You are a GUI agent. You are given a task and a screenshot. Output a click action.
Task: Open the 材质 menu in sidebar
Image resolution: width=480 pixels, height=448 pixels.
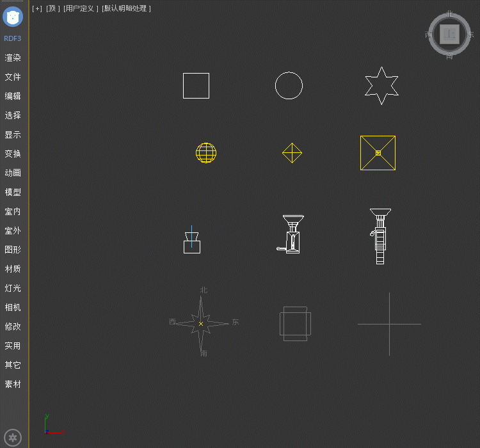pyautogui.click(x=13, y=269)
